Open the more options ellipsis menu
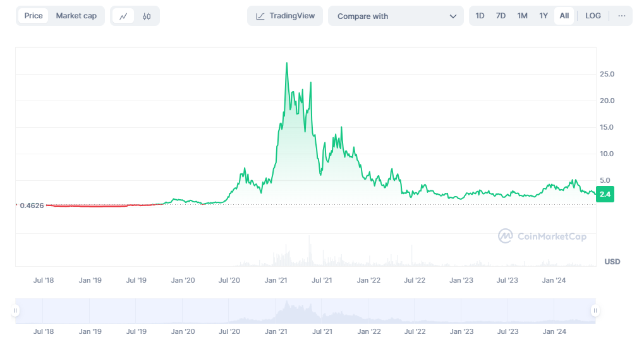The height and width of the screenshot is (344, 644). [622, 16]
